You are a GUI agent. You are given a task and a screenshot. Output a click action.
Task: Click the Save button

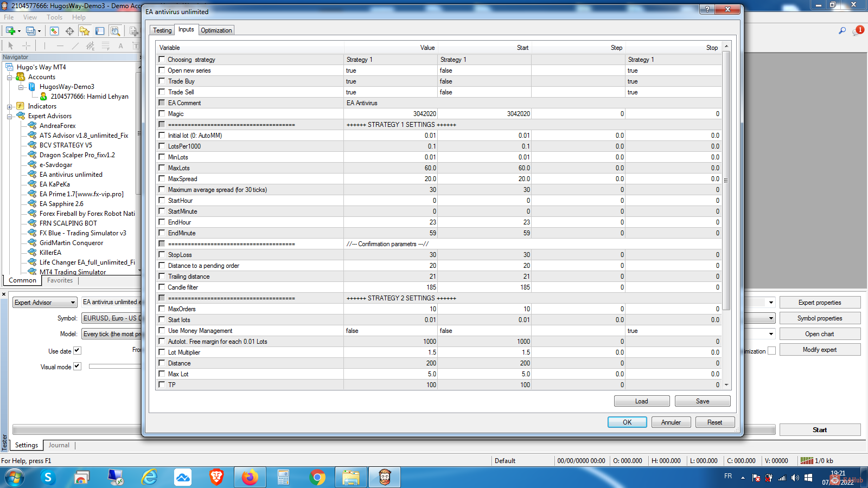click(x=703, y=401)
